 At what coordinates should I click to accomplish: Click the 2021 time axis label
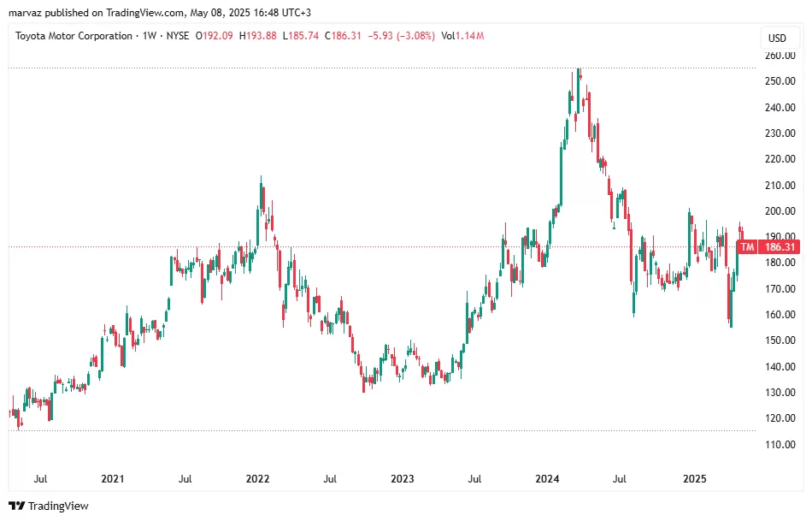(x=112, y=478)
